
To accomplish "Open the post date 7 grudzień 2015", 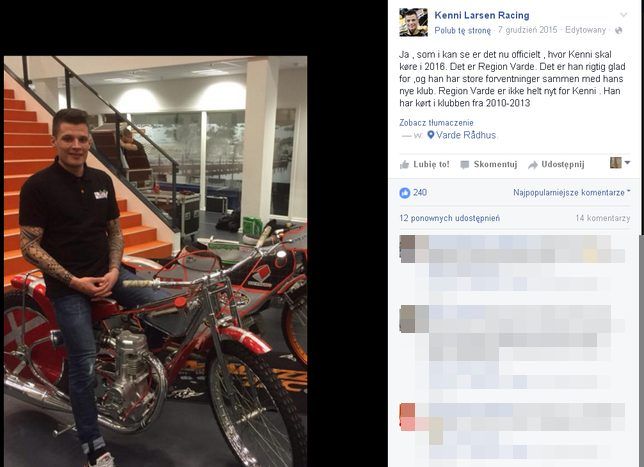I will point(528,30).
